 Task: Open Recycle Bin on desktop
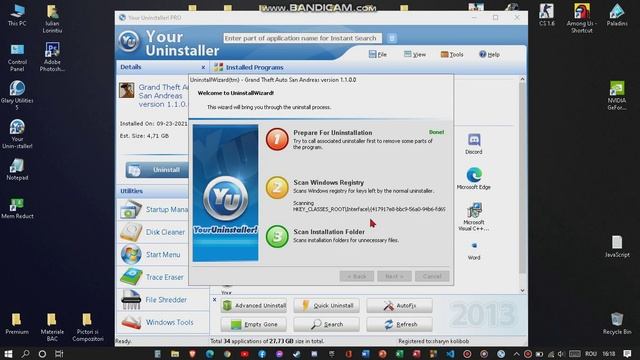(617, 323)
